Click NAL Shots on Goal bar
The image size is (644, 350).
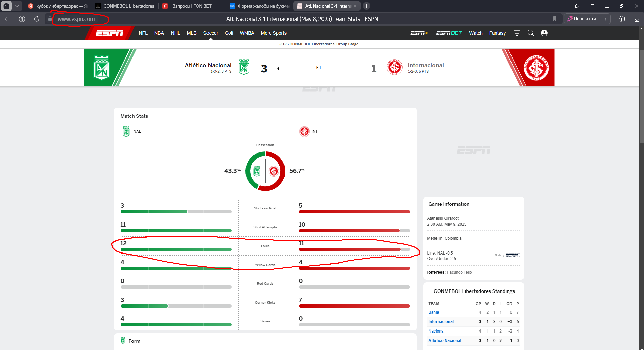click(176, 212)
